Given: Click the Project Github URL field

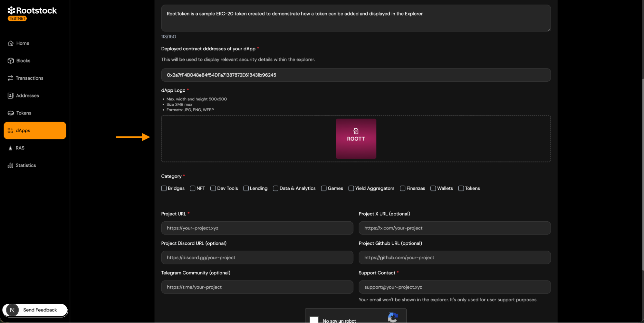Looking at the screenshot, I should 454,258.
